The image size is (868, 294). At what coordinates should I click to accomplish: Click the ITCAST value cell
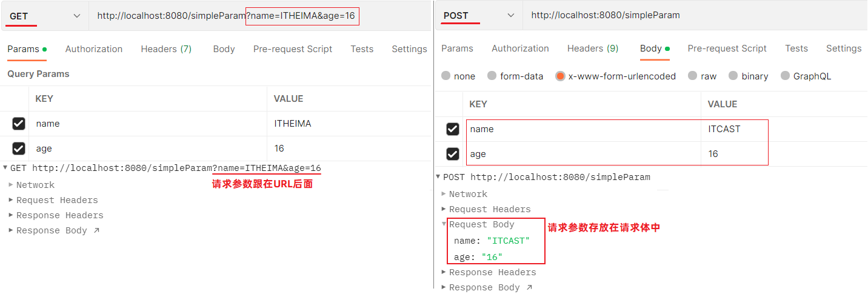724,129
